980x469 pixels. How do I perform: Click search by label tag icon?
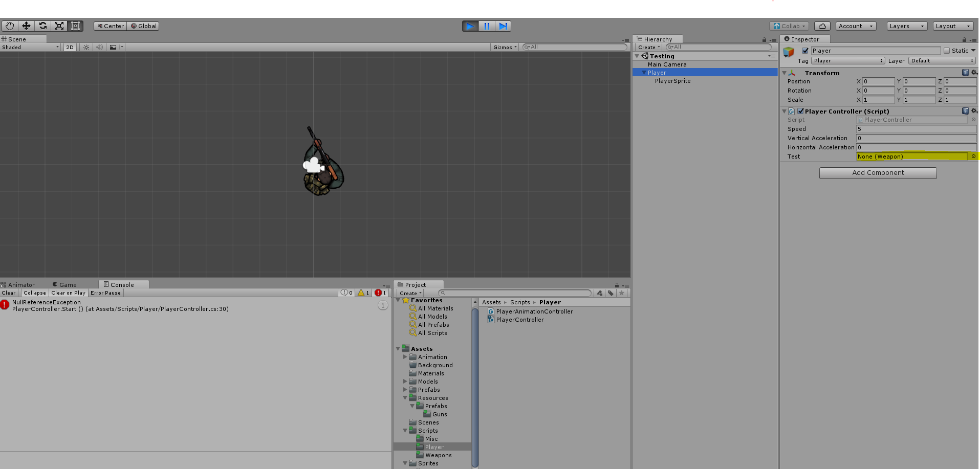tap(611, 294)
